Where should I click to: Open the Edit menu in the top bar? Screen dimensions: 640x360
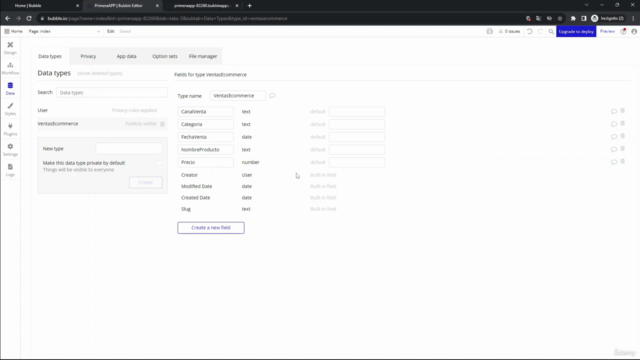(x=111, y=31)
